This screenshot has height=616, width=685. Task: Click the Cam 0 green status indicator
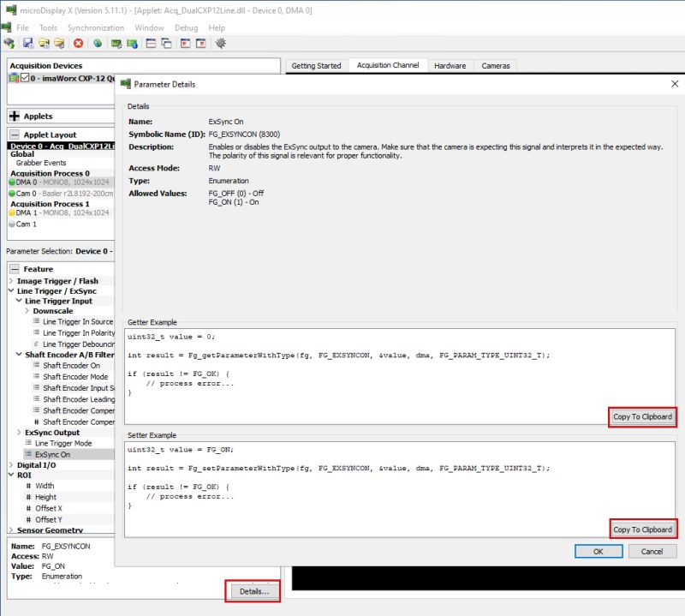coord(12,194)
